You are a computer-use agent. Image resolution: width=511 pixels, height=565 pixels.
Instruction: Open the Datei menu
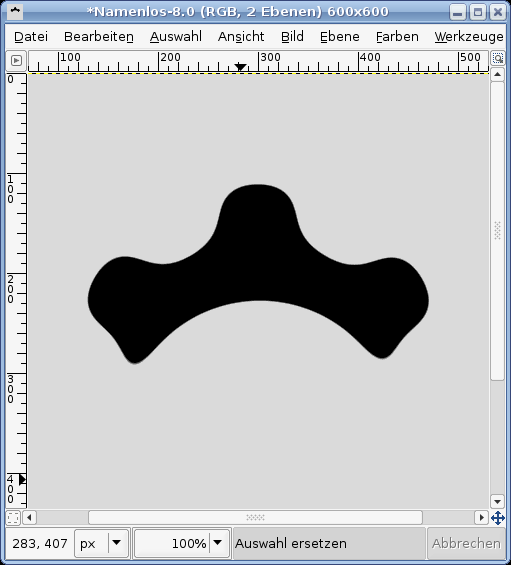point(31,36)
